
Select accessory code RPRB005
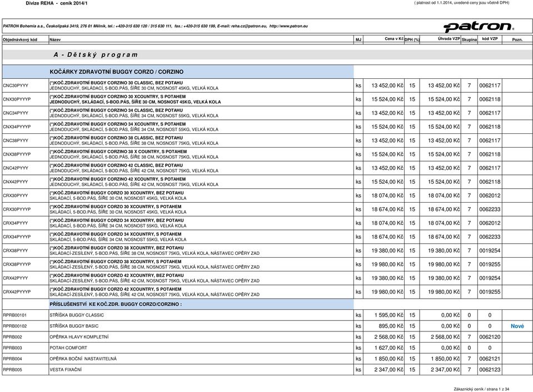point(13,370)
